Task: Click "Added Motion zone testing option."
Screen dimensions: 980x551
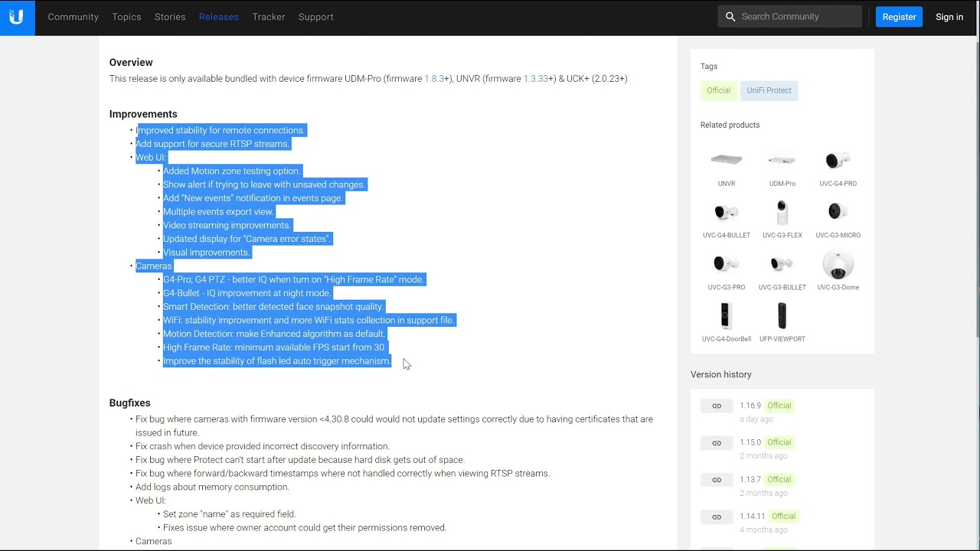Action: (232, 171)
